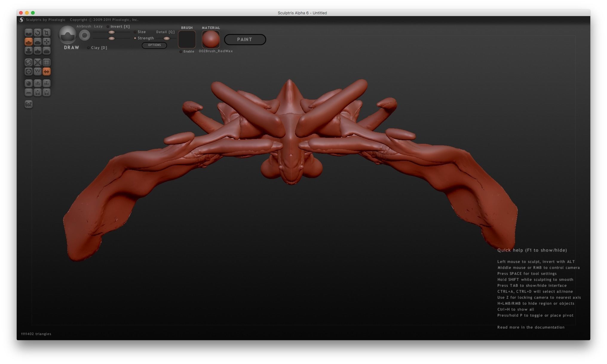The width and height of the screenshot is (607, 364).
Task: Click the round brush ring icon beside DRAW
Action: tap(85, 36)
